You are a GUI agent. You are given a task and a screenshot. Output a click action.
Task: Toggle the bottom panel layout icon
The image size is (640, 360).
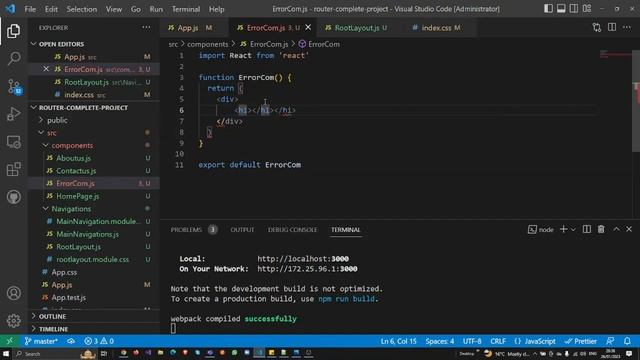tap(561, 9)
